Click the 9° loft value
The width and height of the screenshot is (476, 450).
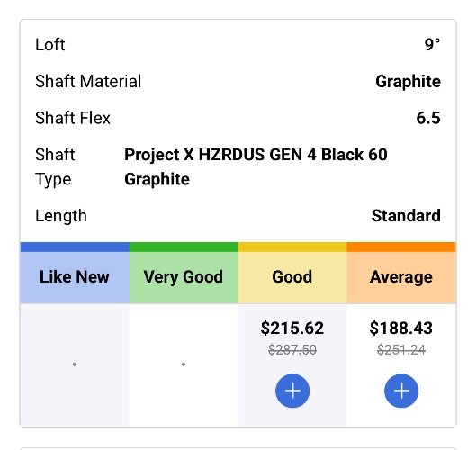click(432, 45)
